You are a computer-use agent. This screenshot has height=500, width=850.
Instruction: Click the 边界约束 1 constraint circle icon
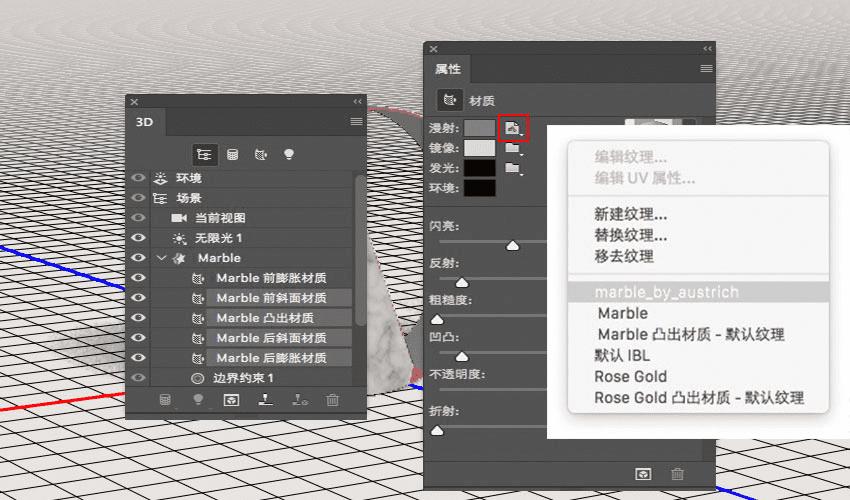[198, 378]
